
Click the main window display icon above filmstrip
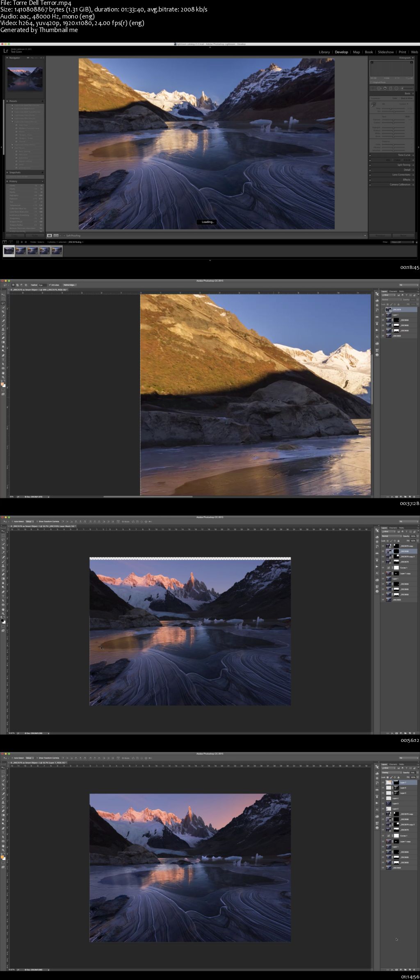5,242
